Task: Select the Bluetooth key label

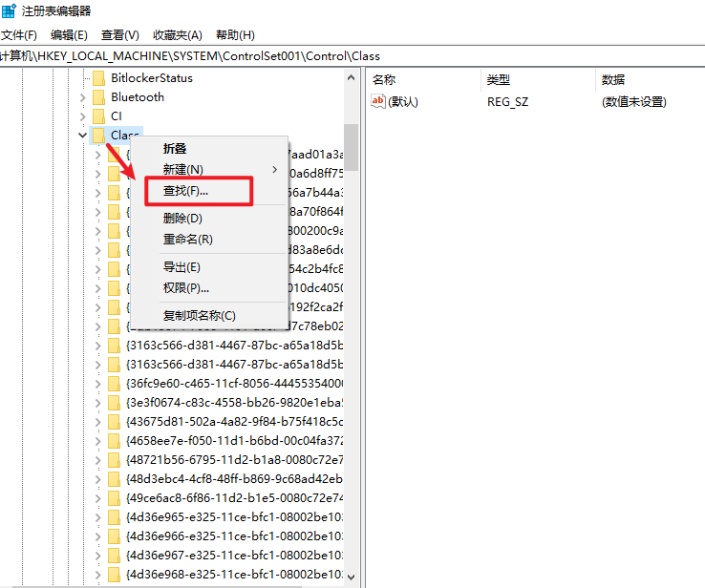Action: tap(138, 97)
